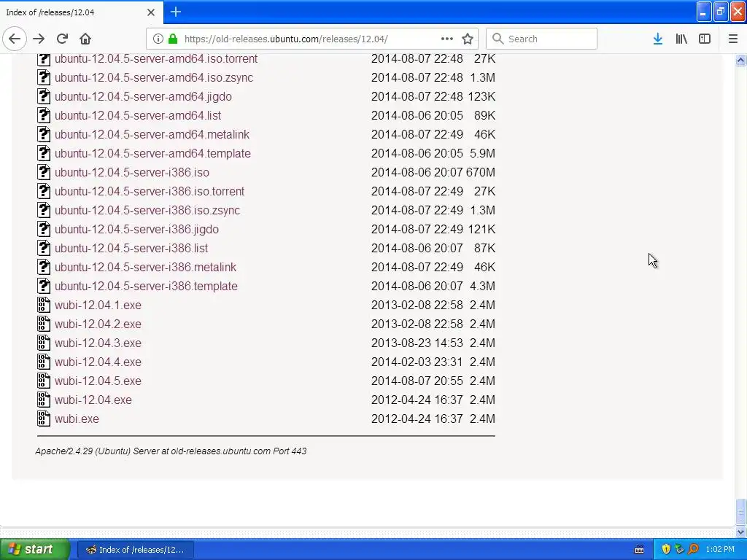Screen dimensions: 747x560
Task: Bookmark this page with the star
Action: coord(468,39)
